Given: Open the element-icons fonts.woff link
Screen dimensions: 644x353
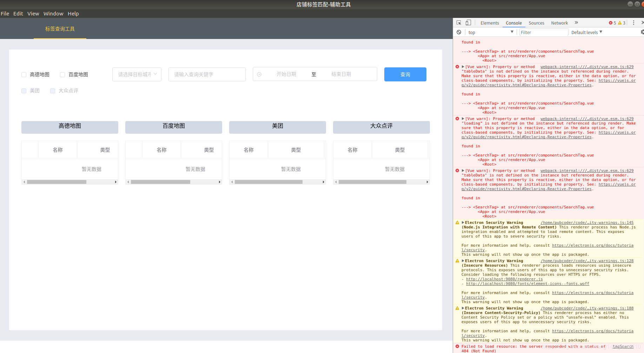Looking at the screenshot, I should [x=527, y=284].
